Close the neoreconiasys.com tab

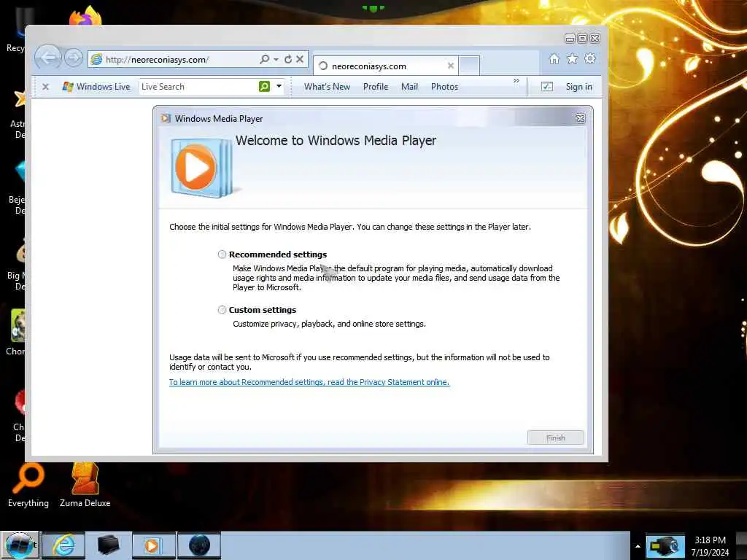[x=450, y=66]
